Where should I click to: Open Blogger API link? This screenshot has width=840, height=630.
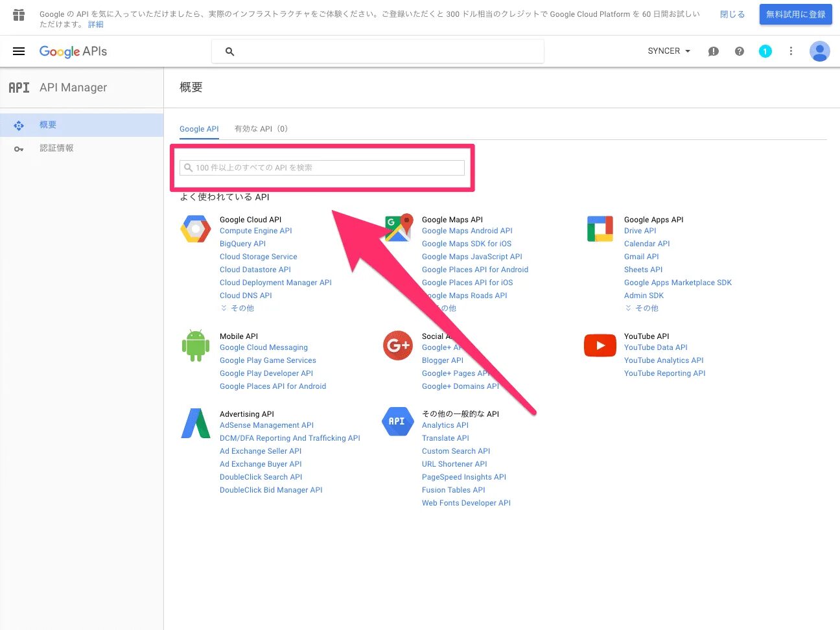tap(443, 360)
